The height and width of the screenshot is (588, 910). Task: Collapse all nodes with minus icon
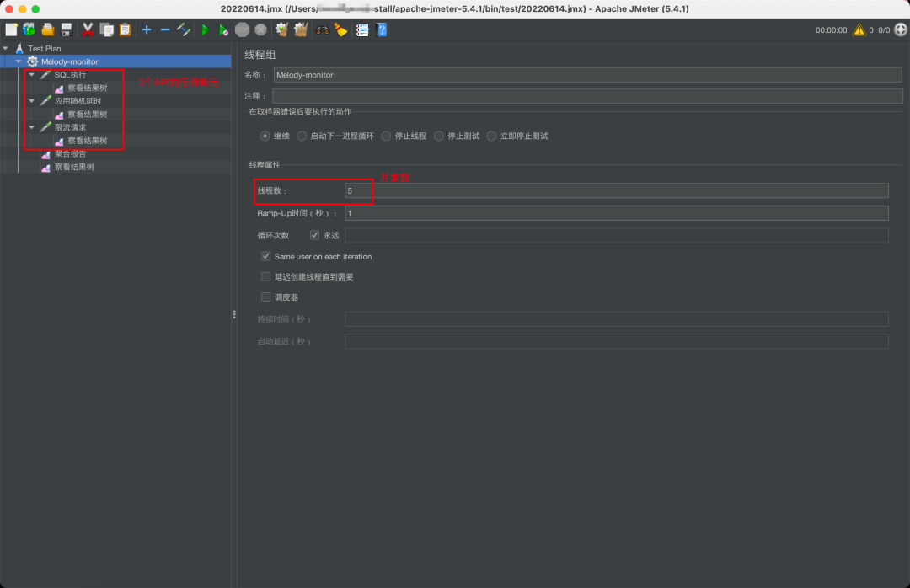[165, 29]
